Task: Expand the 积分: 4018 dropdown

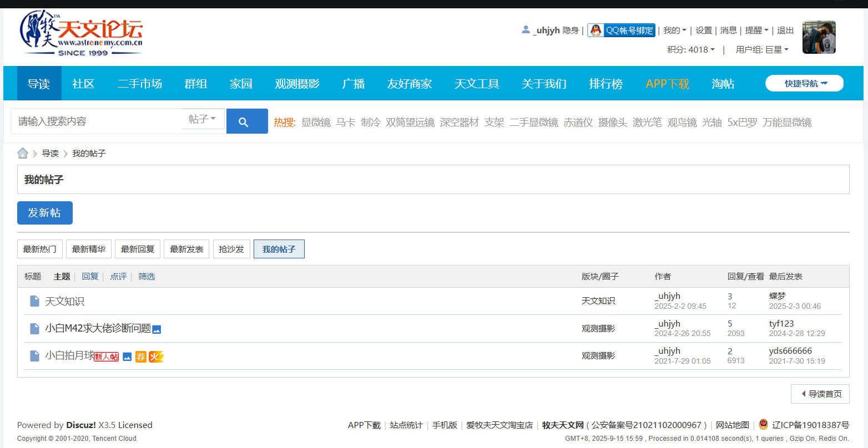Action: (x=691, y=49)
